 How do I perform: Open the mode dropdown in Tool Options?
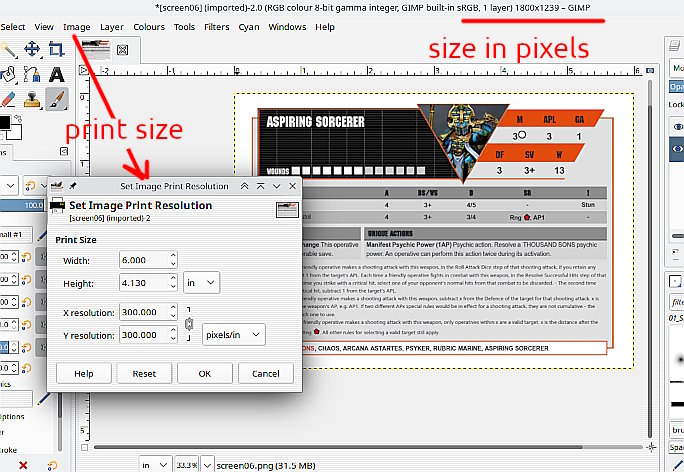click(9, 186)
